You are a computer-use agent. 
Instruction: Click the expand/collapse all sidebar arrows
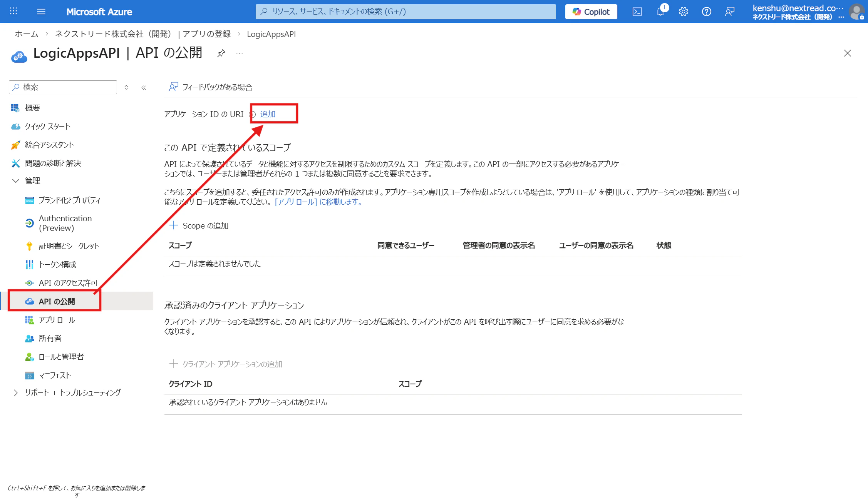click(x=126, y=87)
